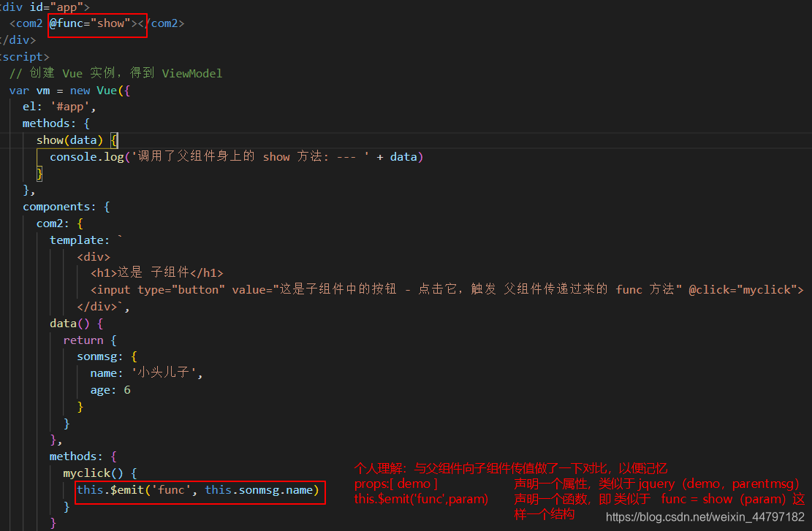Viewport: 812px width, 531px height.
Task: Click the 'com2:' component definition key
Action: point(53,224)
